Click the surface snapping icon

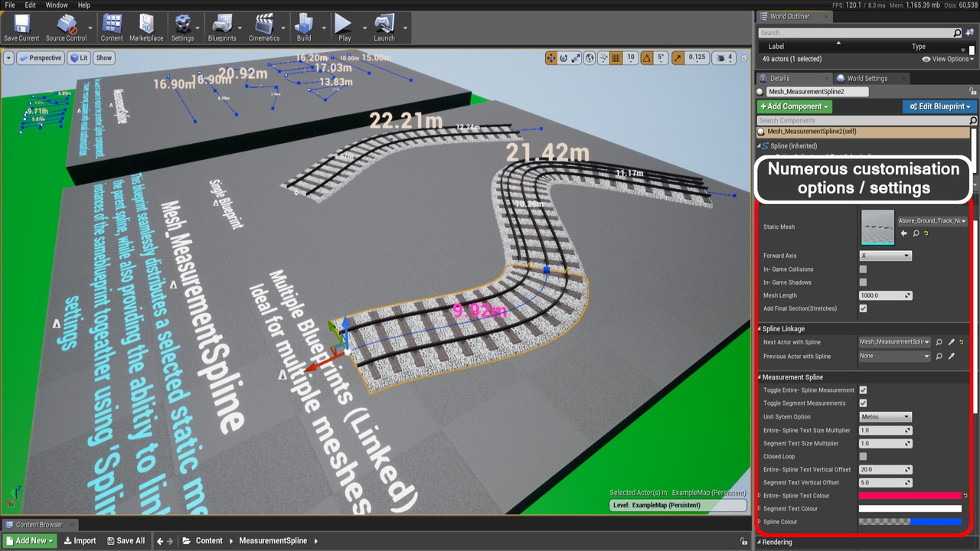[603, 57]
